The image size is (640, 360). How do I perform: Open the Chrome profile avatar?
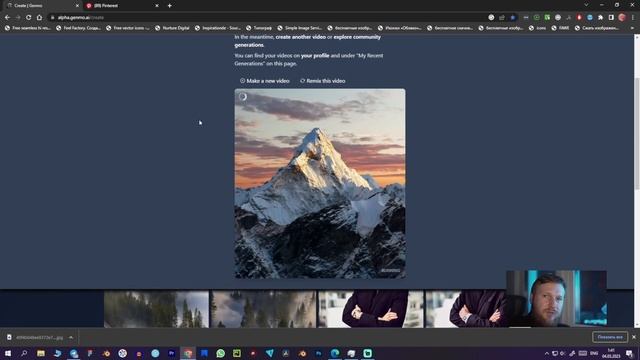click(622, 18)
